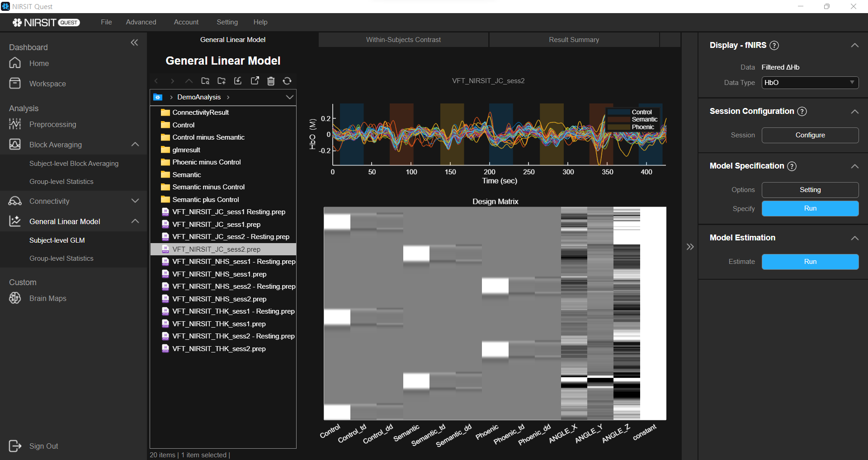Select the Phoenic minus Control folder
The image size is (868, 460).
223,162
